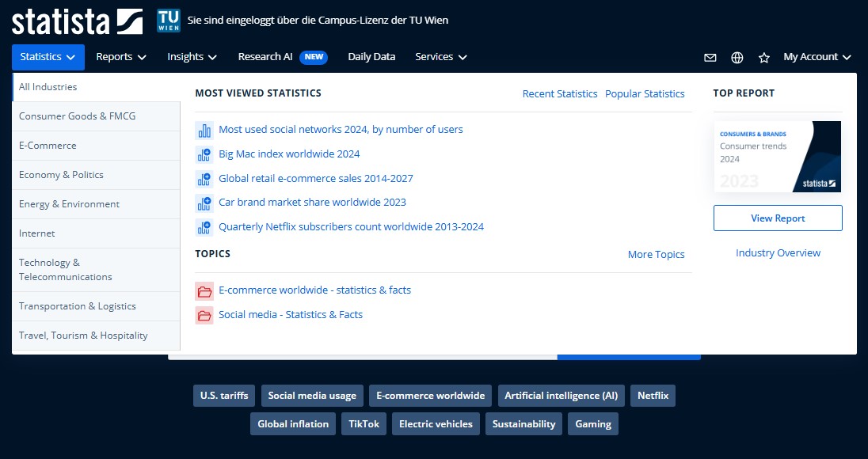Select Technology & Telecommunications category
The width and height of the screenshot is (868, 459).
point(97,270)
